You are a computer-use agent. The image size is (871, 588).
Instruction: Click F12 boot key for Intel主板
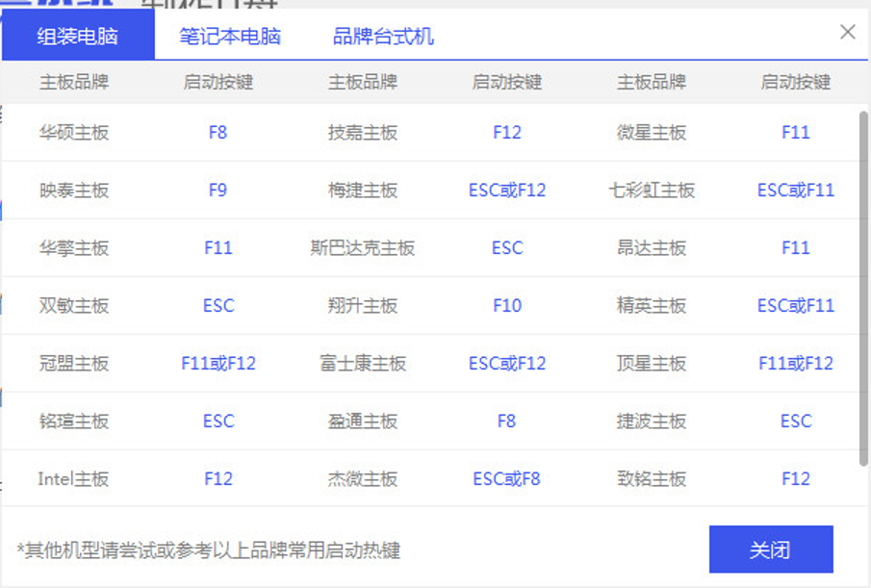(218, 478)
